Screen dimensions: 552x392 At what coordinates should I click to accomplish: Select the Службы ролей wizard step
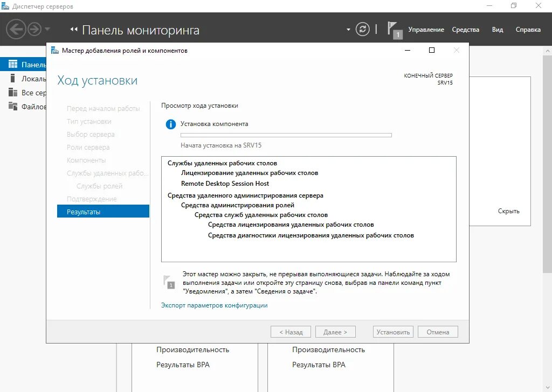tap(99, 186)
